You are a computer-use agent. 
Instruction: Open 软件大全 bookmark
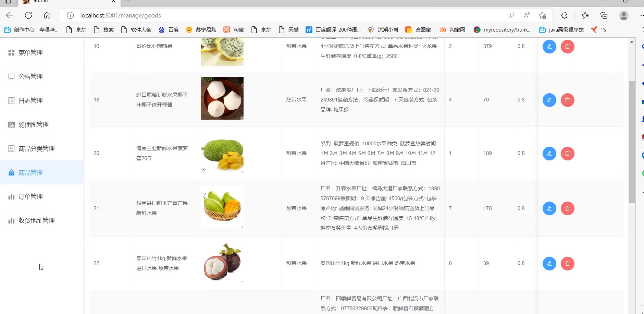point(136,30)
